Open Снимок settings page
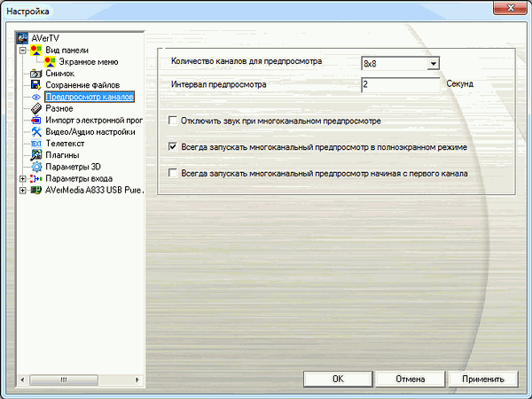This screenshot has height=399, width=532. tap(59, 74)
